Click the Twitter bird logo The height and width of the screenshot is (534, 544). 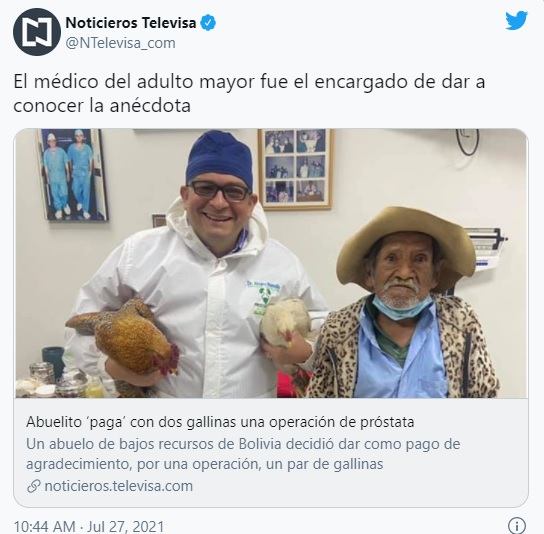(x=516, y=20)
